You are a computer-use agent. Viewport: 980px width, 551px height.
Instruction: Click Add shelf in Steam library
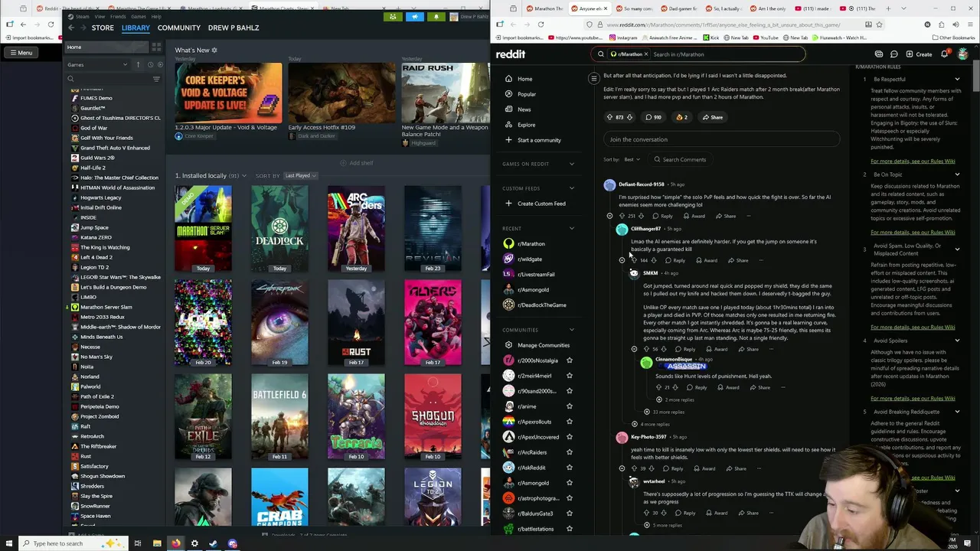click(x=356, y=163)
